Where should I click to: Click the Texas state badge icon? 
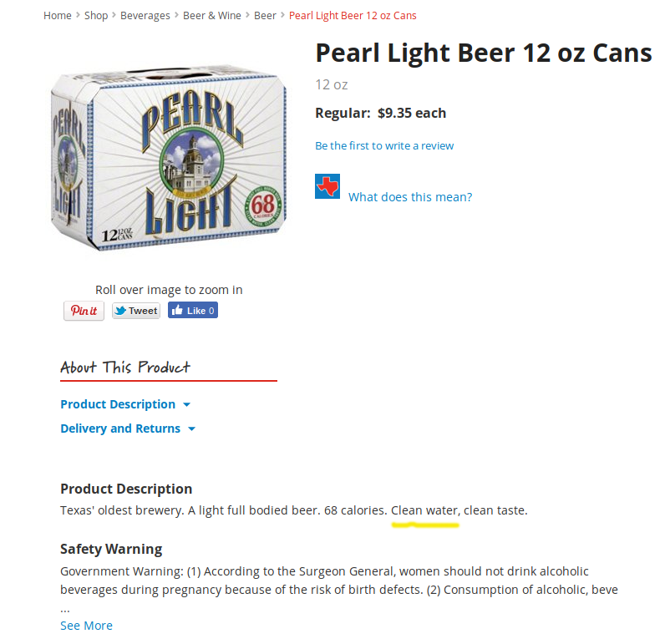(327, 186)
